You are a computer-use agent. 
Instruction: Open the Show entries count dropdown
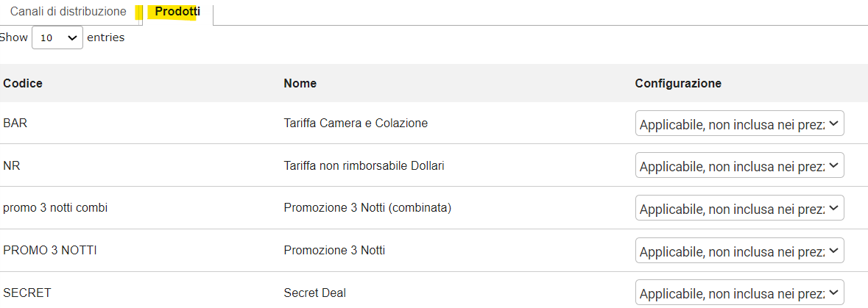click(x=57, y=37)
